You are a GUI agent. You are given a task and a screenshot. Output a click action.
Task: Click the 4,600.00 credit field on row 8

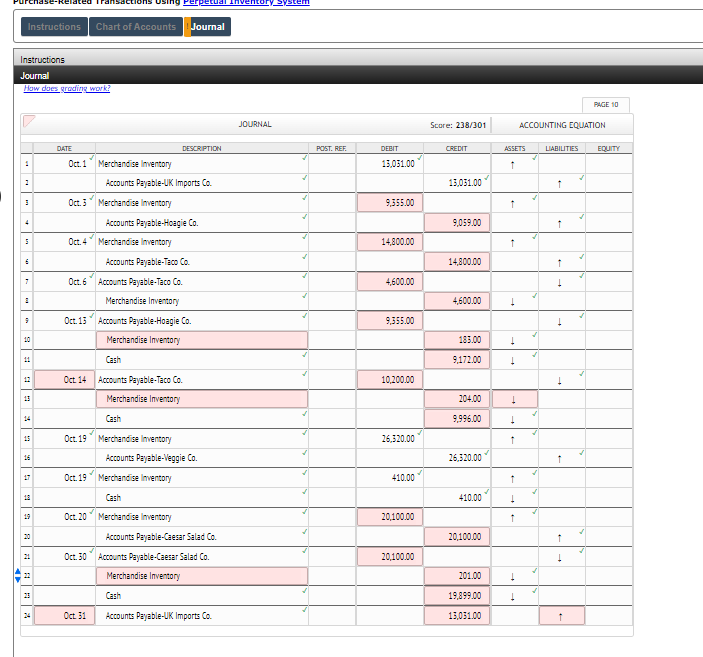pos(457,300)
